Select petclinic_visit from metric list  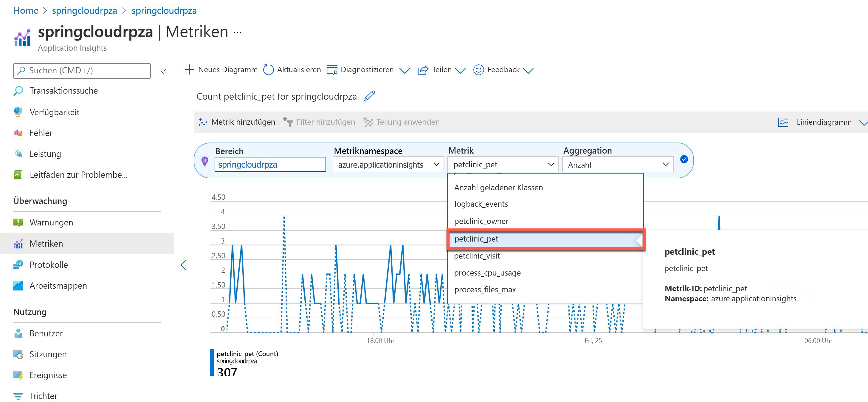[545, 256]
